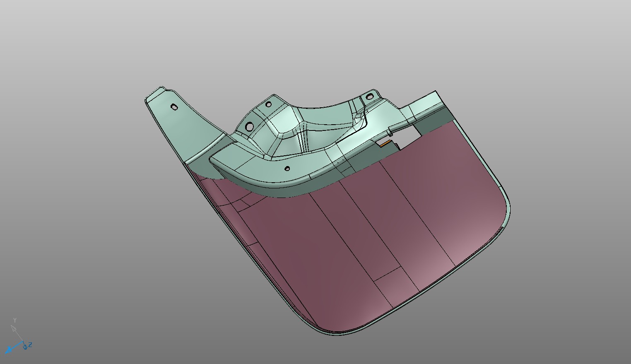
Task: Select the bright blue X axis arrow
Action: [13, 347]
